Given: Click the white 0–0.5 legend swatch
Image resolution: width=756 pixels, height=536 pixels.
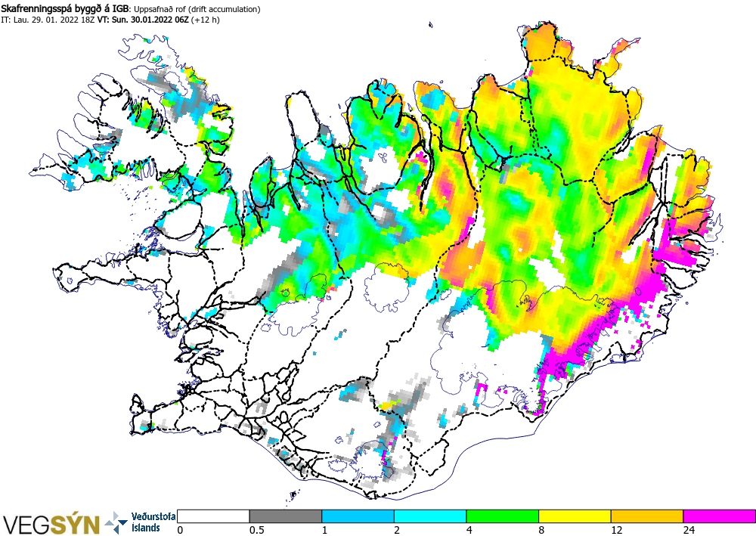Looking at the screenshot, I should tap(213, 516).
